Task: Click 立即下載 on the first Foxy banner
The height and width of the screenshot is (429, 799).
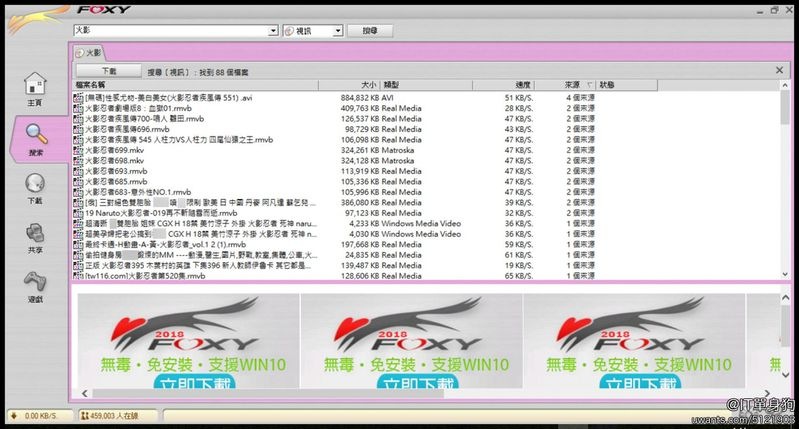Action: click(190, 381)
